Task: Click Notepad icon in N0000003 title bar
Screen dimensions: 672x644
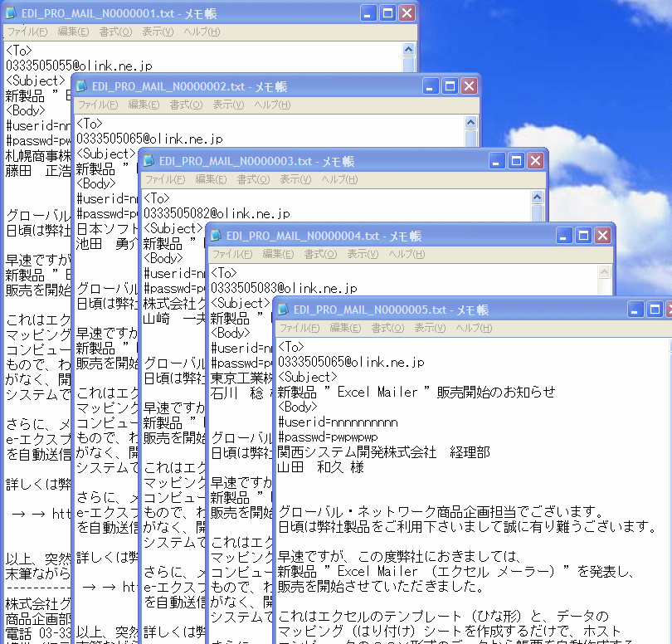Action: pos(149,161)
